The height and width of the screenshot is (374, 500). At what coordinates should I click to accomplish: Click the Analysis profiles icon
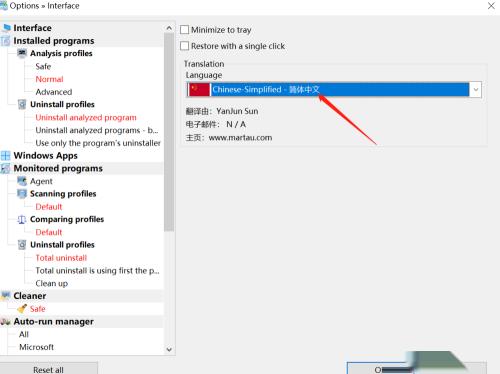(22, 53)
